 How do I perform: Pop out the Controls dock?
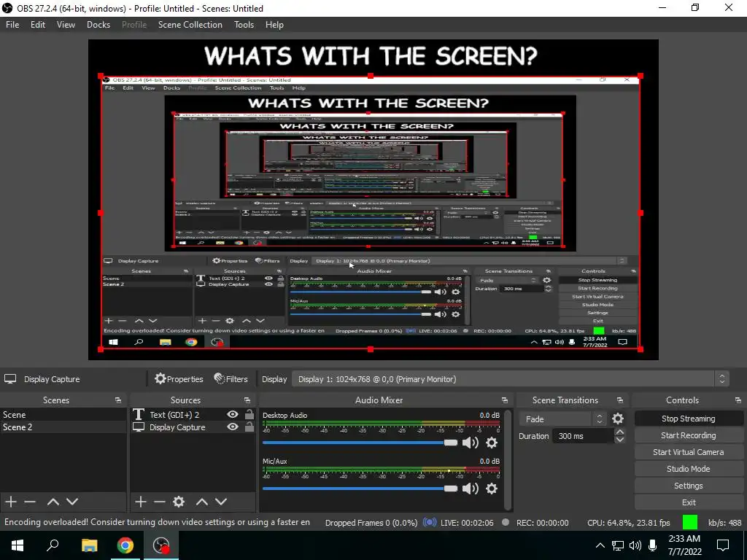tap(738, 400)
